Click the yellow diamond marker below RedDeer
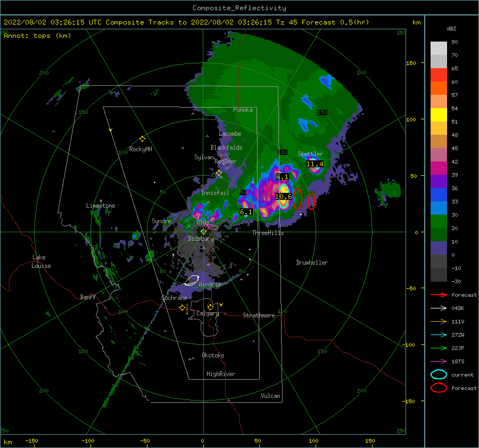The height and width of the screenshot is (448, 479). (219, 173)
